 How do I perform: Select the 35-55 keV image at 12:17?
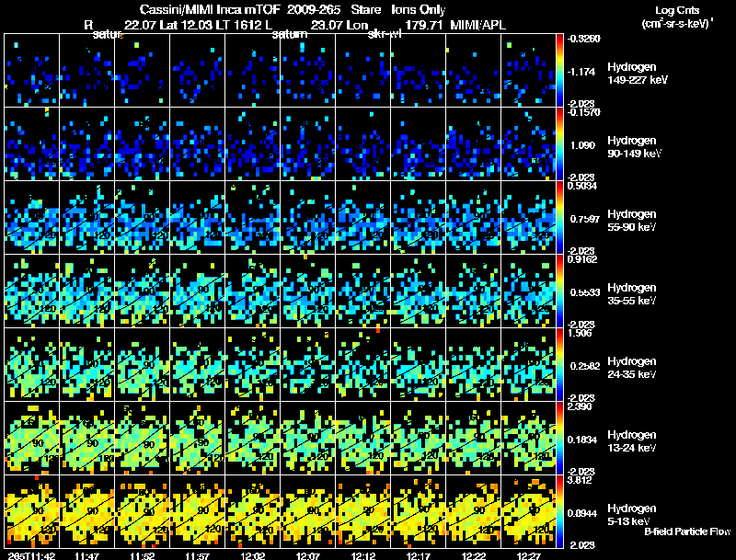419,291
